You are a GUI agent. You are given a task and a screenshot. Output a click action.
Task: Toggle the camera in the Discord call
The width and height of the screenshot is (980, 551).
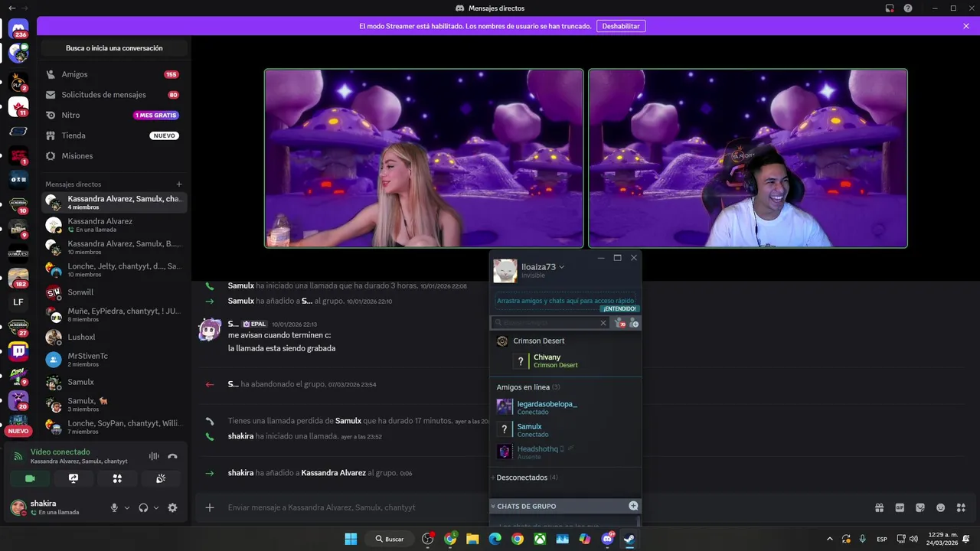pyautogui.click(x=30, y=478)
